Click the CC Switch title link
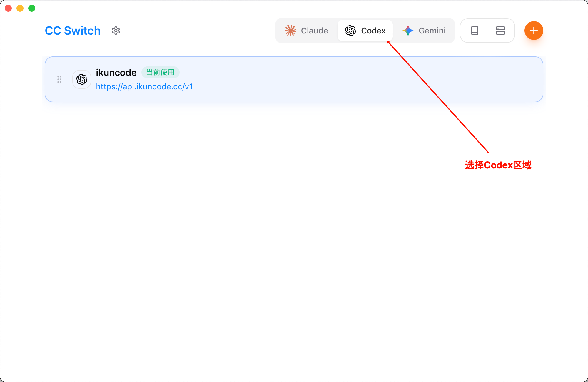Screen dimensions: 588x382 click(73, 31)
